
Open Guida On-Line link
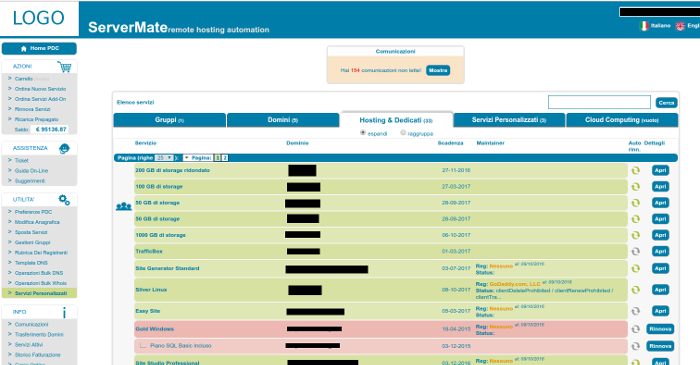click(31, 171)
